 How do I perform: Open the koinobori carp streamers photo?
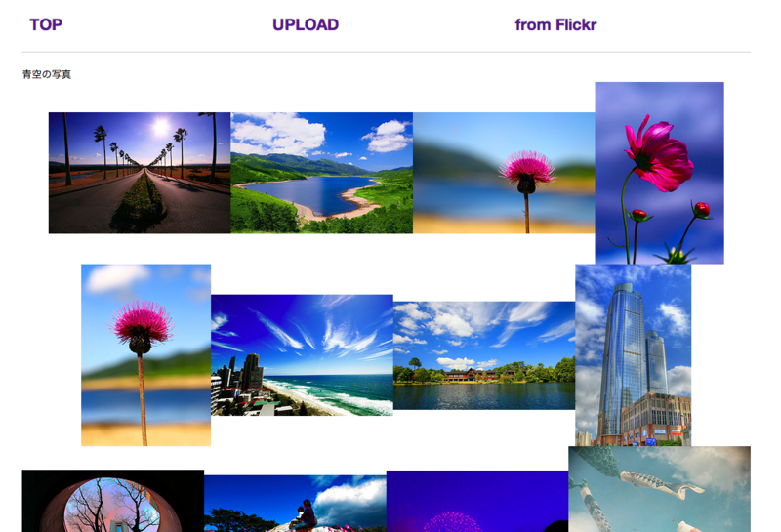click(660, 489)
